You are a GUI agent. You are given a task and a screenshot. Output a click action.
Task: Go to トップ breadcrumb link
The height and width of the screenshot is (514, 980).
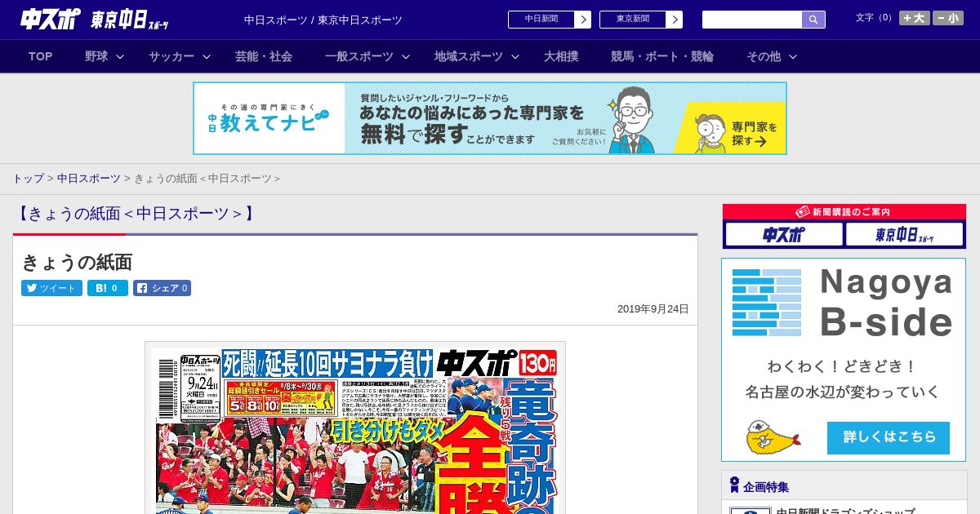(x=28, y=178)
